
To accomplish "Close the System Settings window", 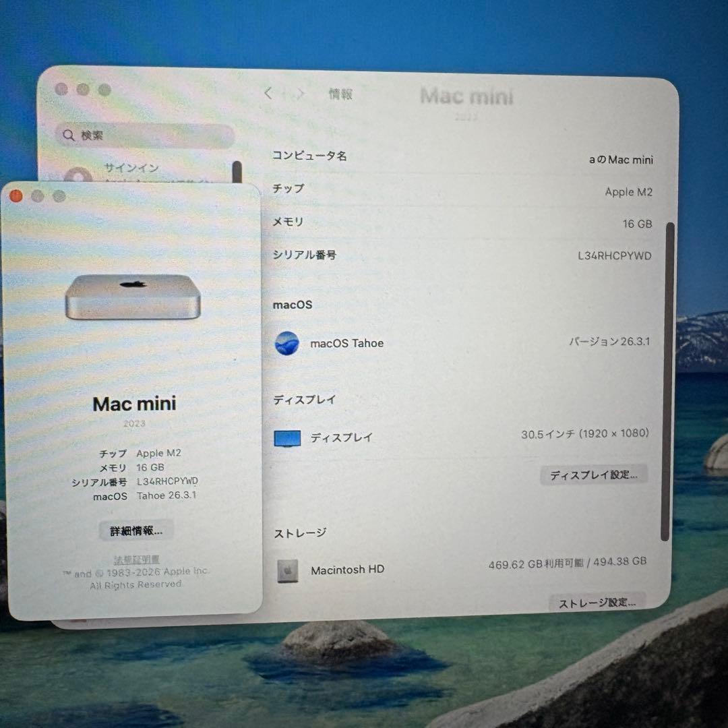I will [x=61, y=89].
